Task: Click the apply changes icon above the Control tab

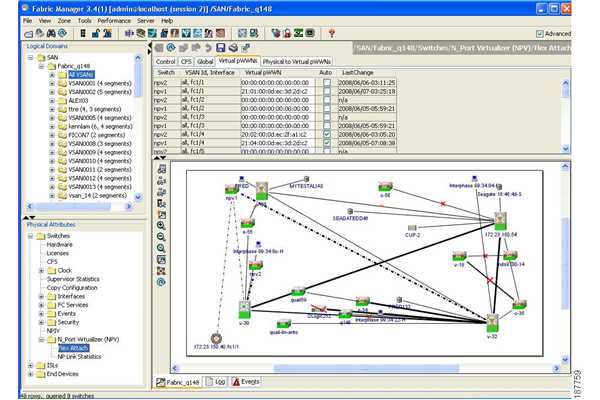Action: [159, 48]
